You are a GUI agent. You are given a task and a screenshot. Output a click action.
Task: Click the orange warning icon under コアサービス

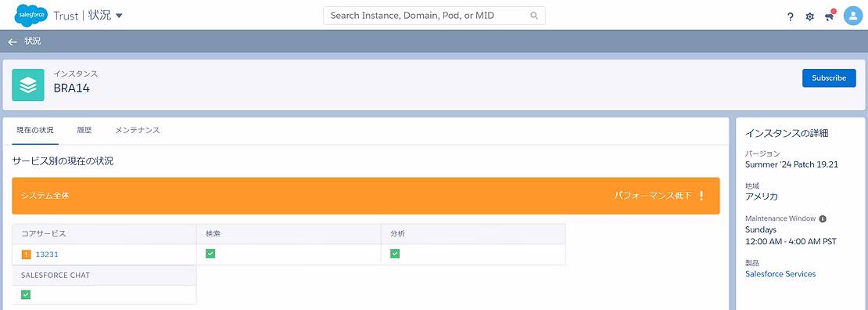[26, 254]
